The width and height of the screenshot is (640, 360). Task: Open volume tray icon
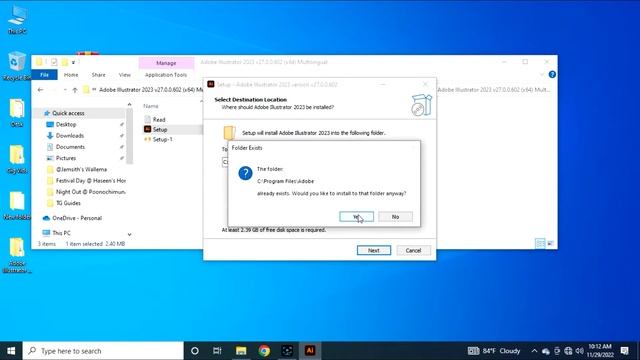pos(580,351)
